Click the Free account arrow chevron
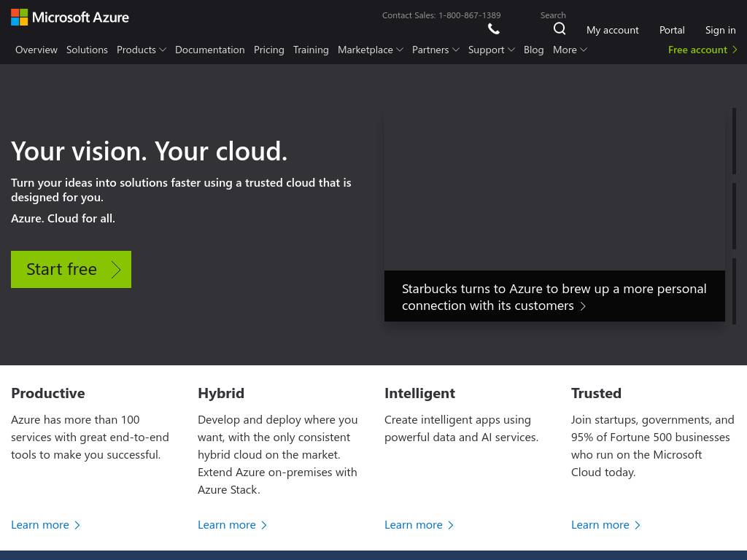The width and height of the screenshot is (747, 560). pyautogui.click(x=735, y=50)
